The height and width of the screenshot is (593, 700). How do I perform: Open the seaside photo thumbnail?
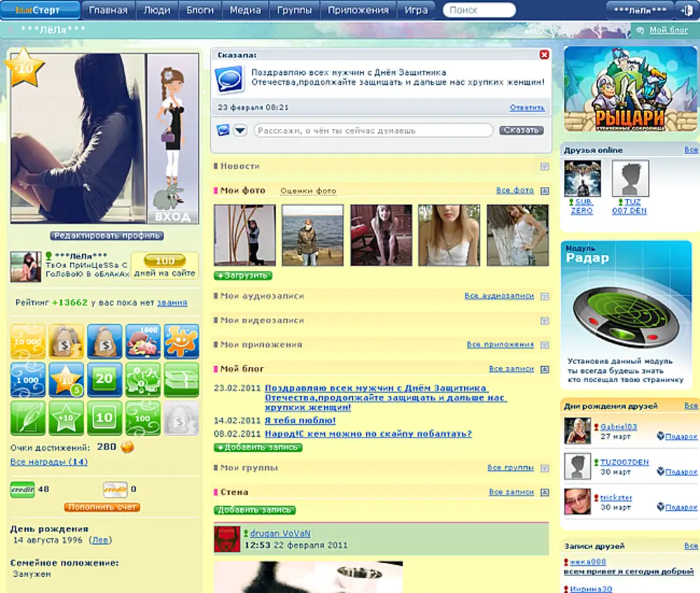point(312,235)
